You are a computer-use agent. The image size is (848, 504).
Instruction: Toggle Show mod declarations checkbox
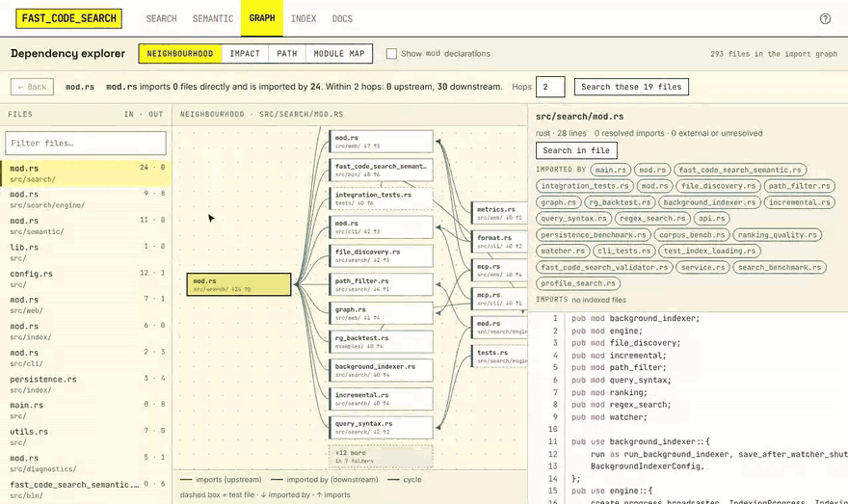pyautogui.click(x=391, y=54)
